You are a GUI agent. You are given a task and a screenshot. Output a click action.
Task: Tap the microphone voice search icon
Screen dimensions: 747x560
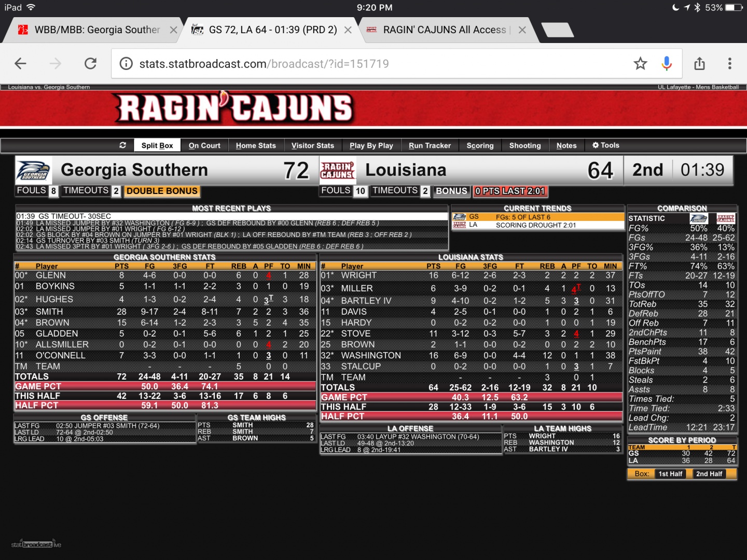[x=667, y=64]
